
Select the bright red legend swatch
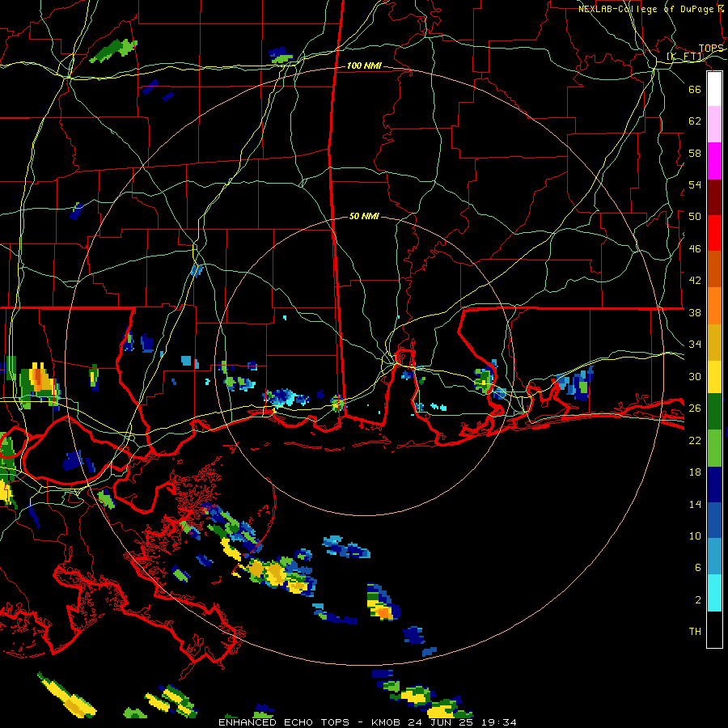tap(714, 233)
